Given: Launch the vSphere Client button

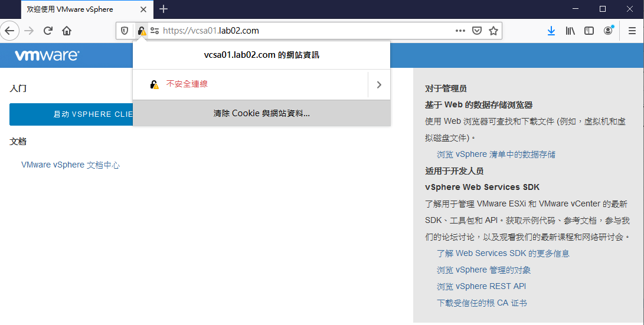Looking at the screenshot, I should tap(71, 114).
